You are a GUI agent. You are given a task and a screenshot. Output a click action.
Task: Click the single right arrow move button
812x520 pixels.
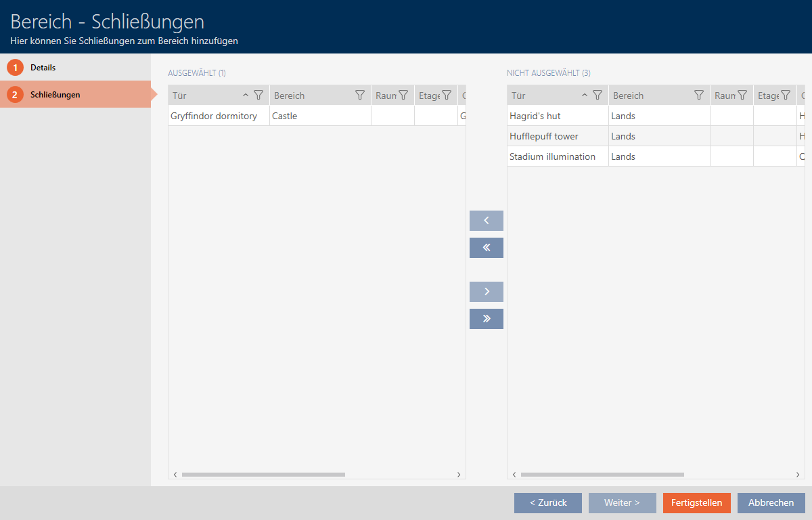(x=486, y=292)
